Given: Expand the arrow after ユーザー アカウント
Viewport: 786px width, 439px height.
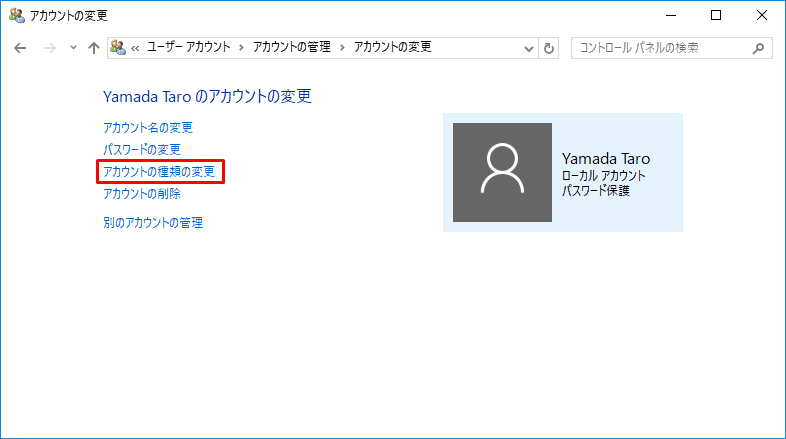Looking at the screenshot, I should [241, 48].
